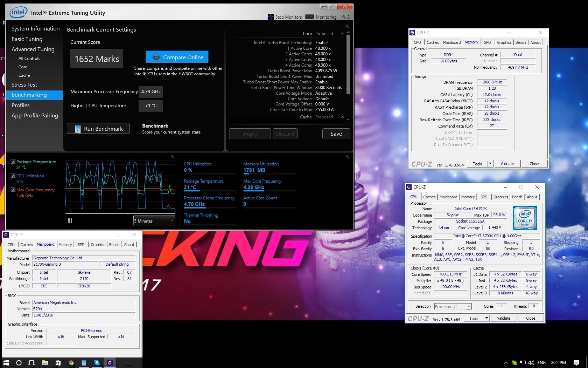Open Cortana search from the taskbar
Viewport: 588px width, 368px height.
pyautogui.click(x=19, y=362)
